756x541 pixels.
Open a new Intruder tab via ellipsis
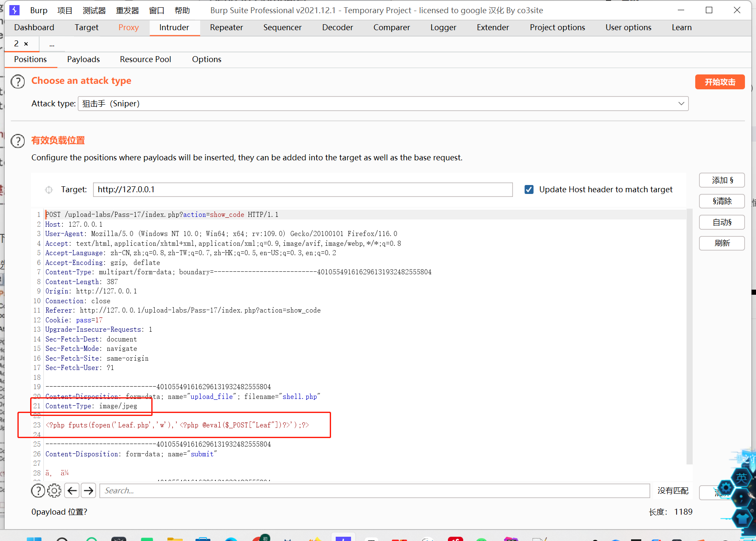tap(52, 44)
